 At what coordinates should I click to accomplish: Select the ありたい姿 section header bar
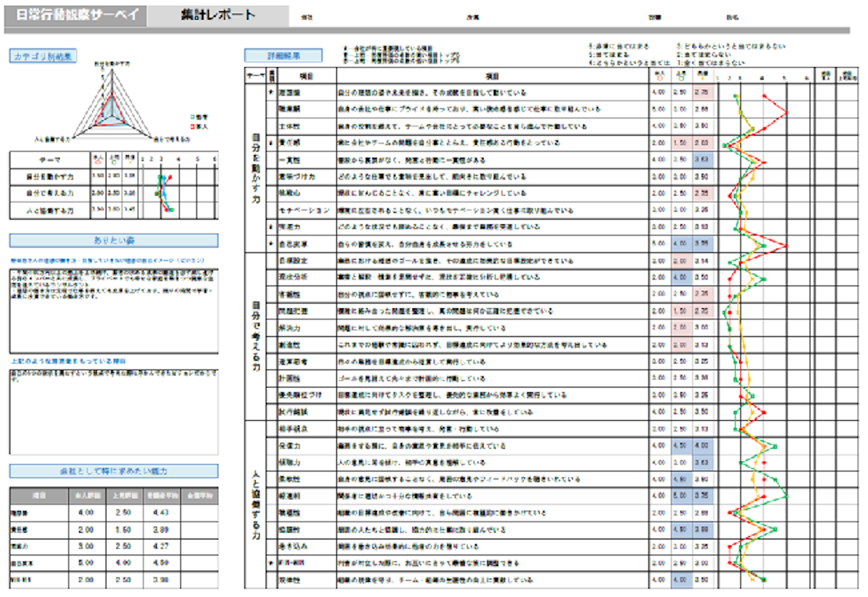click(113, 240)
